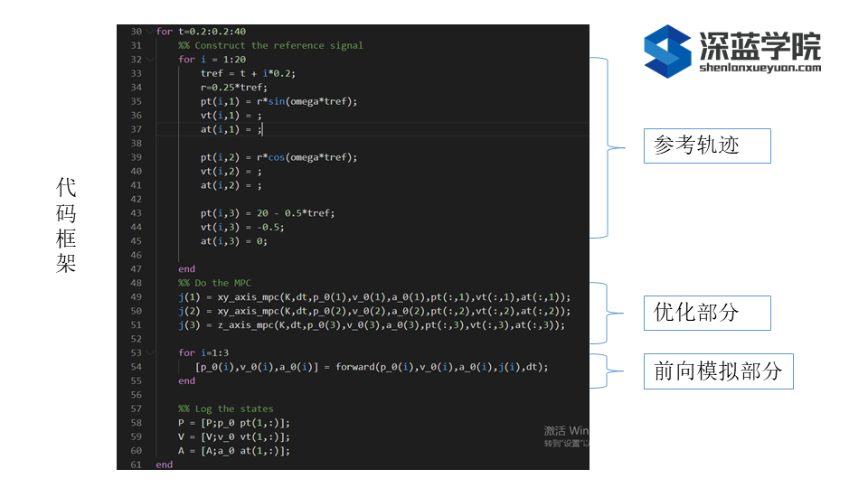The height and width of the screenshot is (488, 868).
Task: Click the forward(p_0(i),v_0(i)...) call line
Action: pos(372,367)
